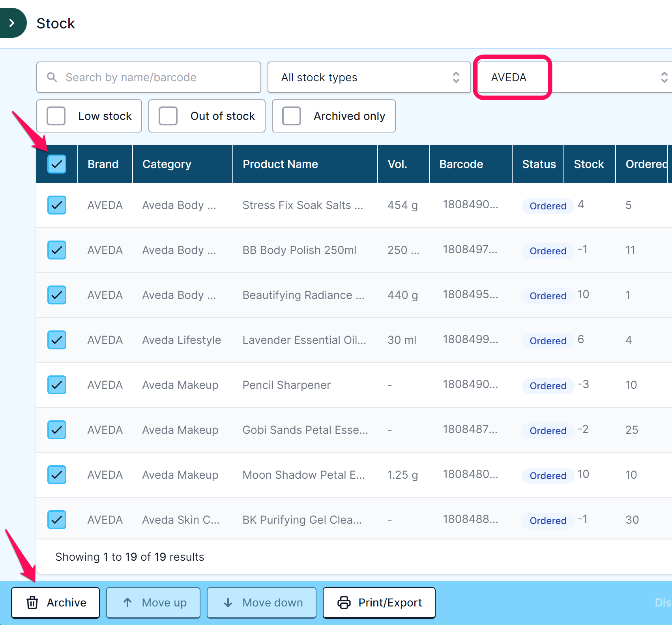The height and width of the screenshot is (625, 672).
Task: Click the 'Pencil Sharpener' product name
Action: pyautogui.click(x=286, y=385)
